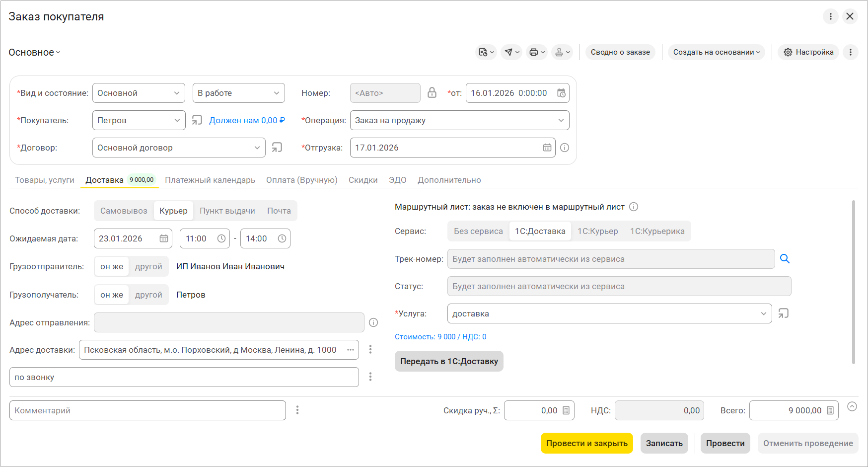Select Самовывоз delivery method
This screenshot has width=868, height=467.
click(x=124, y=211)
